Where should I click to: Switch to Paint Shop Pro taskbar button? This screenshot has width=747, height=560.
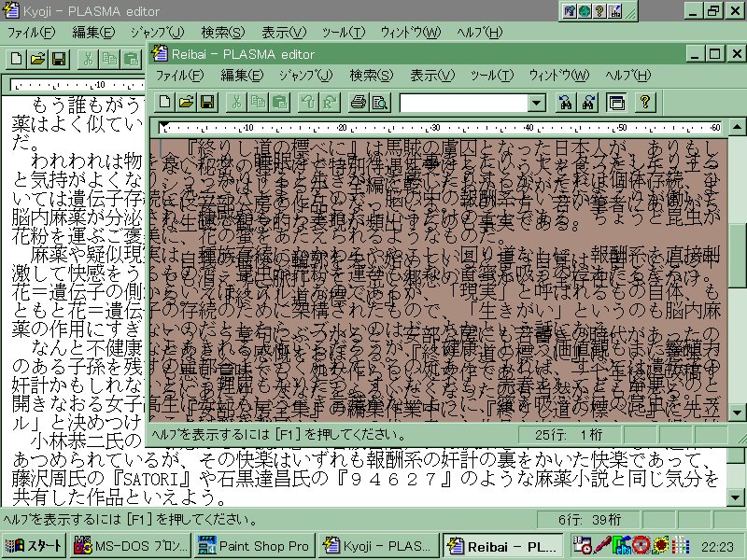(x=254, y=546)
